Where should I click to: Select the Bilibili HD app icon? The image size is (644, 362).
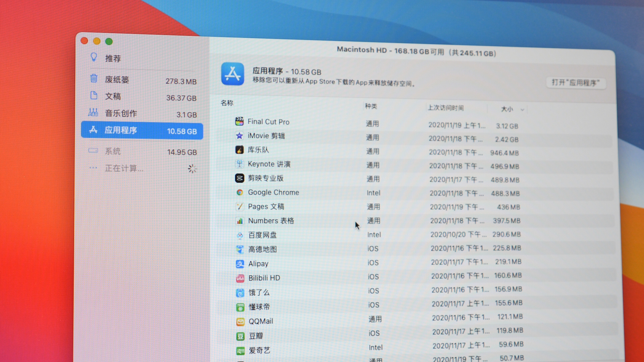(240, 278)
